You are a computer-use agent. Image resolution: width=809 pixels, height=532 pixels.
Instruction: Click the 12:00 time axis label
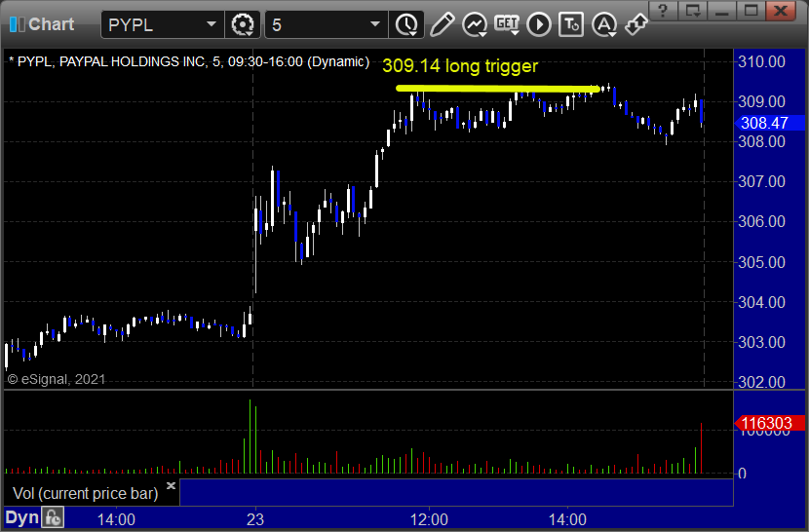(429, 519)
